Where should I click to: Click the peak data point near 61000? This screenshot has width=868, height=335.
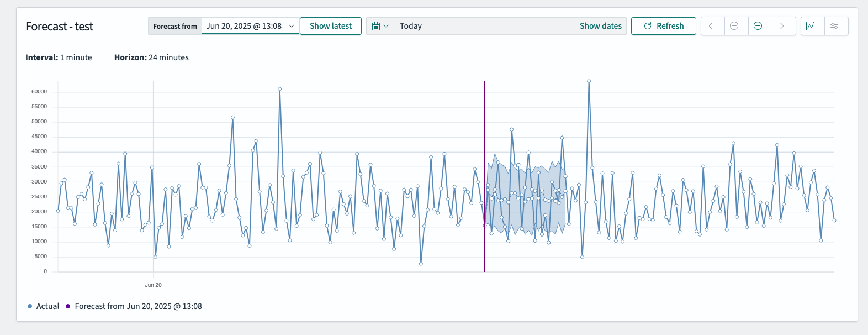280,89
